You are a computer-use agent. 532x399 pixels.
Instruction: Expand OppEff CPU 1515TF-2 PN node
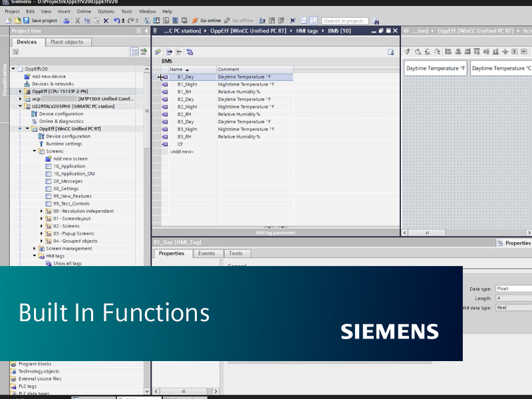pos(20,91)
